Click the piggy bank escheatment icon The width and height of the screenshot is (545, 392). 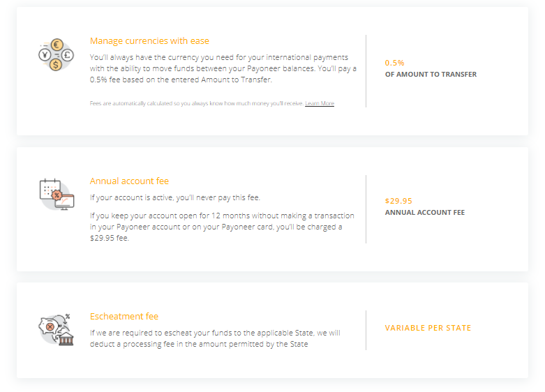(x=57, y=329)
